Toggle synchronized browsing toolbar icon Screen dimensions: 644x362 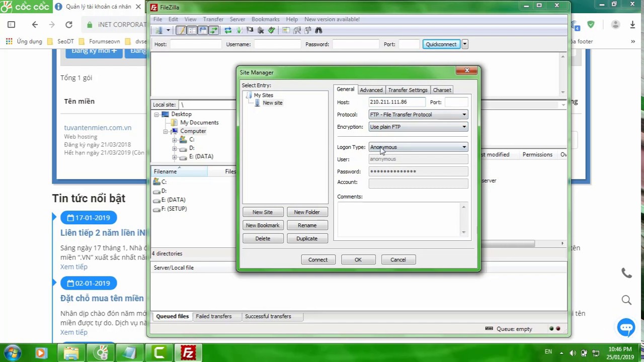pos(307,31)
